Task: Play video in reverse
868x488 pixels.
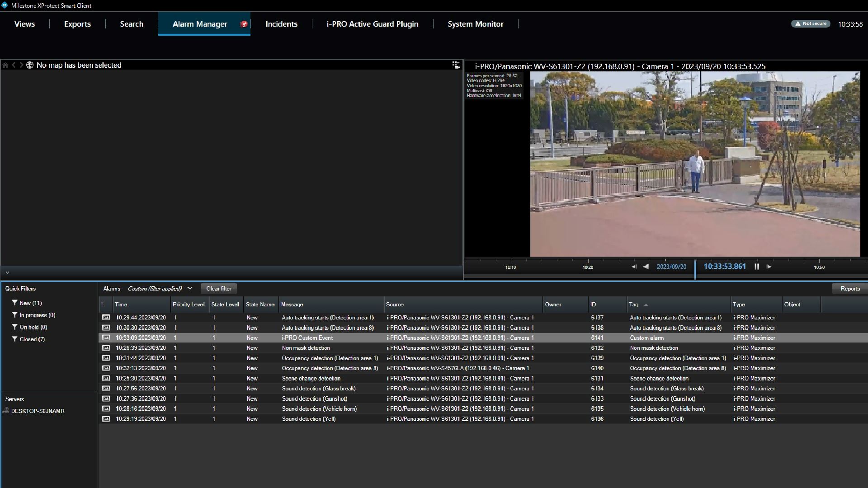Action: [x=646, y=267]
